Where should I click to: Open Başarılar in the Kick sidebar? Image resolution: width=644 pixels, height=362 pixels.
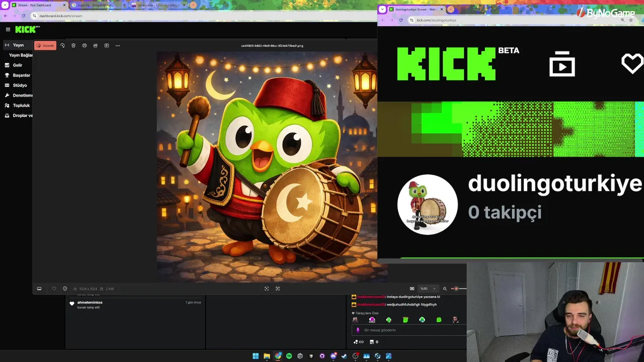(18, 75)
